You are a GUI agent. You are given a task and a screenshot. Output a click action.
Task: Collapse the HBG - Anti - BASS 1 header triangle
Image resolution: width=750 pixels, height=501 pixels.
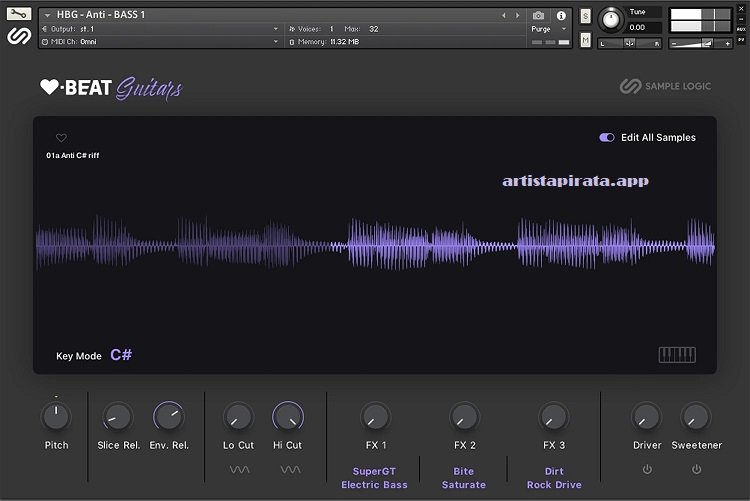47,15
